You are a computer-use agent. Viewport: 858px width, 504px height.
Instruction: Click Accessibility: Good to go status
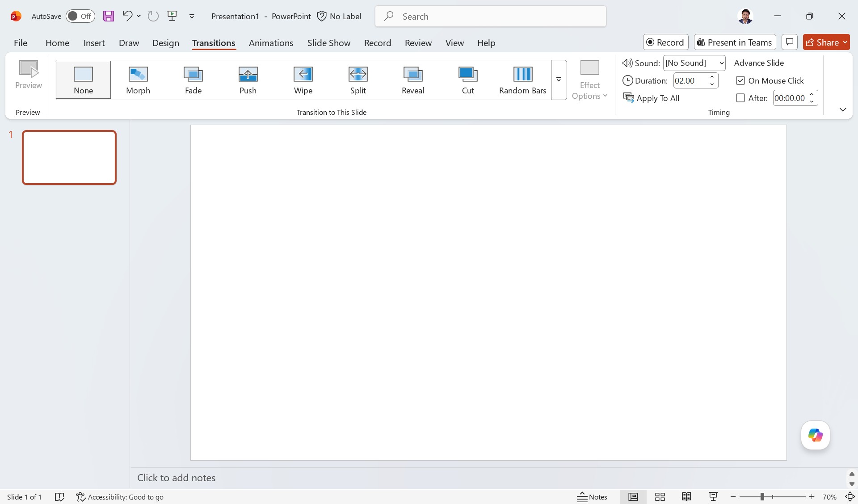click(119, 497)
